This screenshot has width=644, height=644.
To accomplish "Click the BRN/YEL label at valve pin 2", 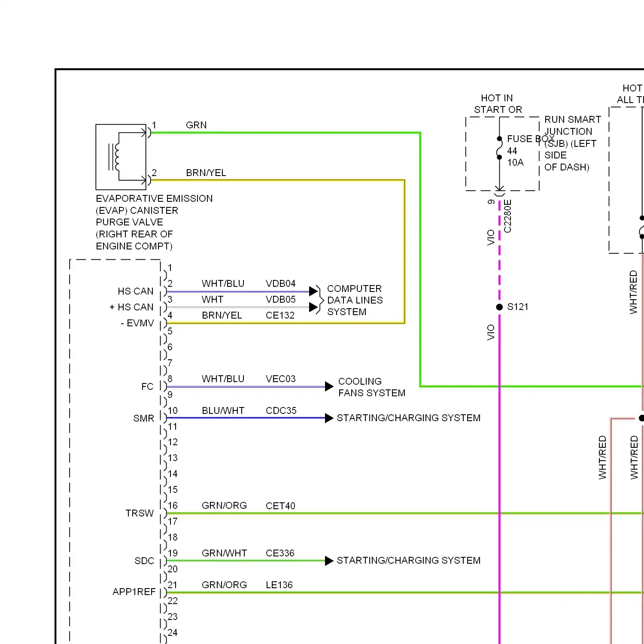I will [206, 173].
